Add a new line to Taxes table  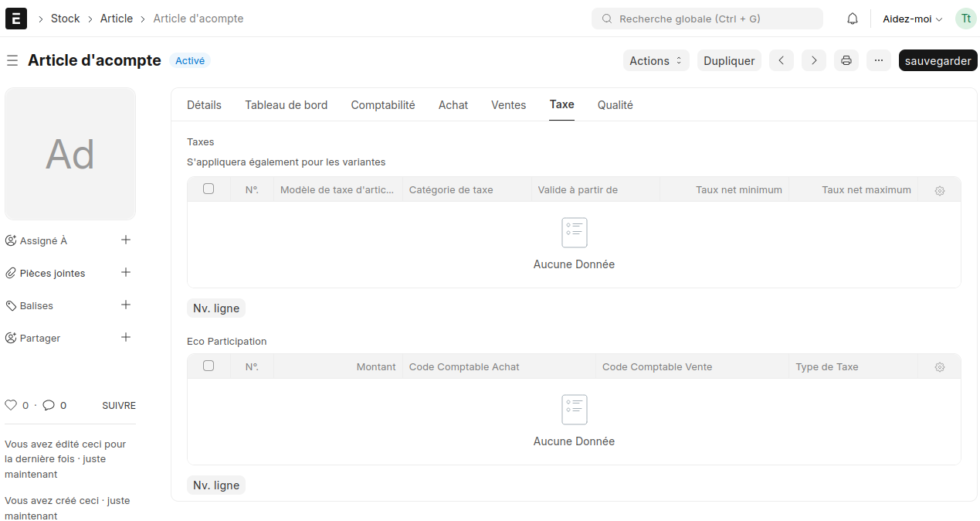pyautogui.click(x=216, y=308)
